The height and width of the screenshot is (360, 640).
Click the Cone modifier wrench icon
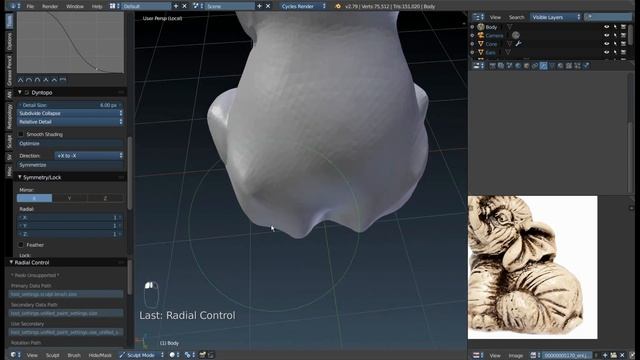pos(518,44)
